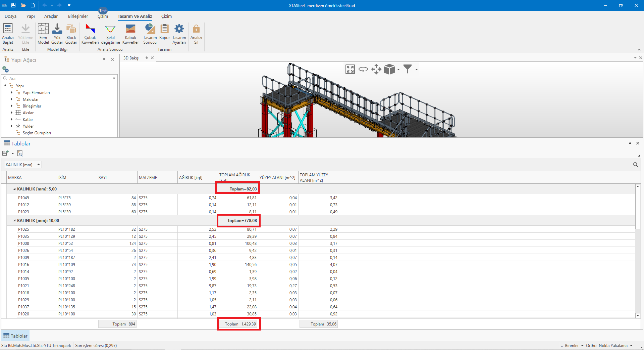Image resolution: width=644 pixels, height=350 pixels.
Task: Click the zoom-to-fit icon in 3D view
Action: (350, 70)
